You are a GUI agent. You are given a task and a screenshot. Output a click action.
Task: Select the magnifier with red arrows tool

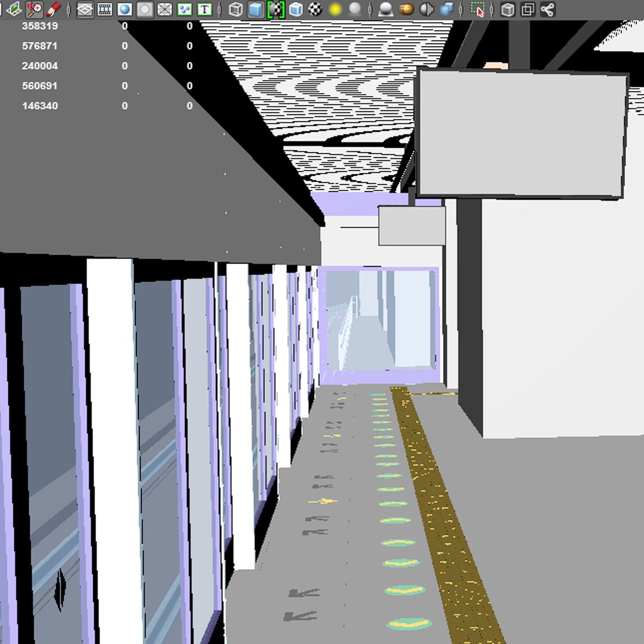point(35,9)
